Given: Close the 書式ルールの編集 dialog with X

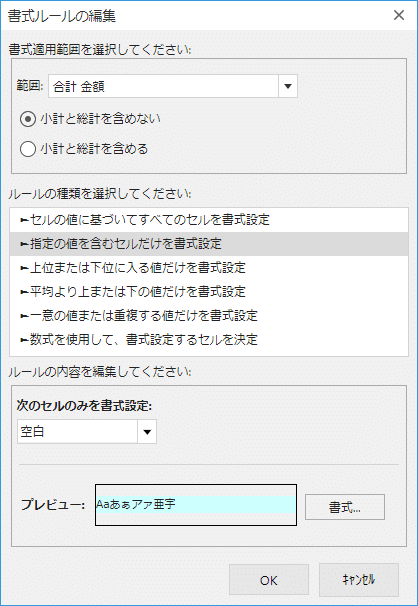Looking at the screenshot, I should (x=399, y=15).
